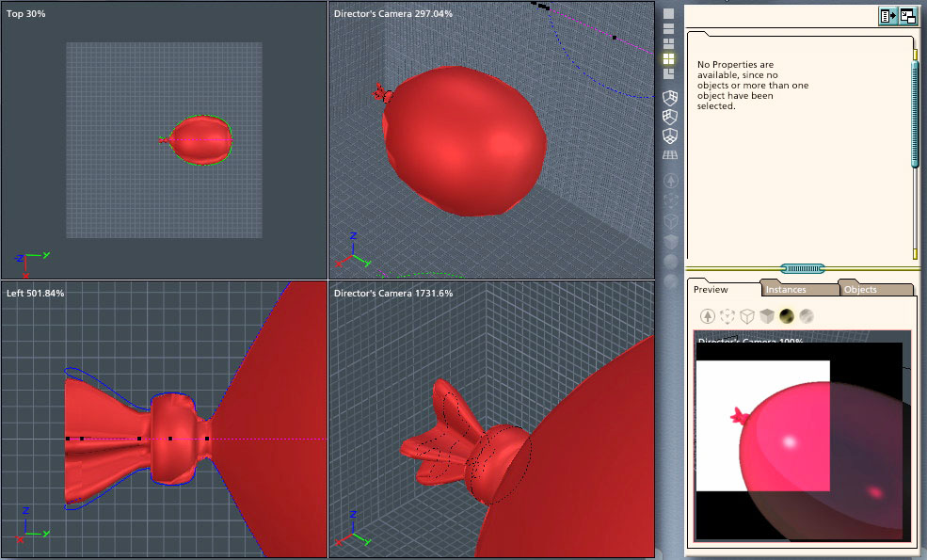
Task: Toggle the first working-box plane icon
Action: coord(670,98)
